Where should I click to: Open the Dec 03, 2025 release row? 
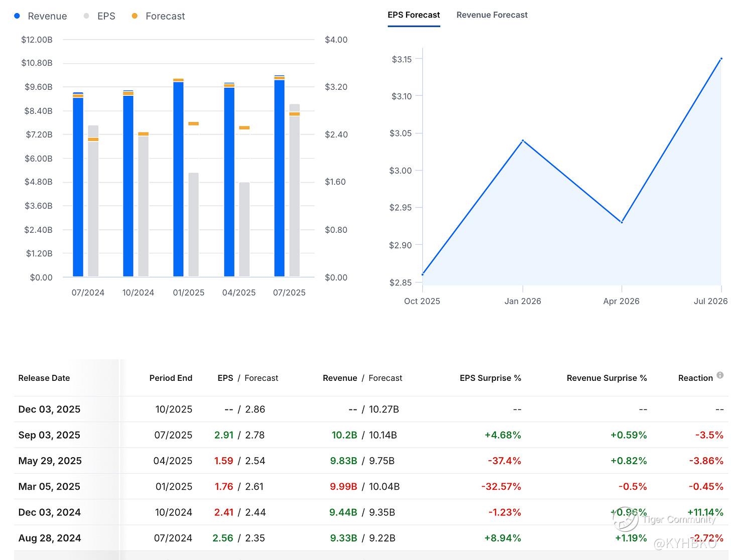(49, 409)
